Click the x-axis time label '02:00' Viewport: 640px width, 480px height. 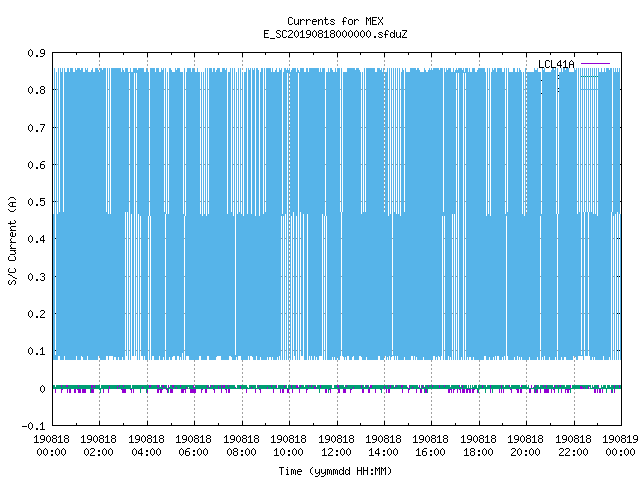pos(98,452)
